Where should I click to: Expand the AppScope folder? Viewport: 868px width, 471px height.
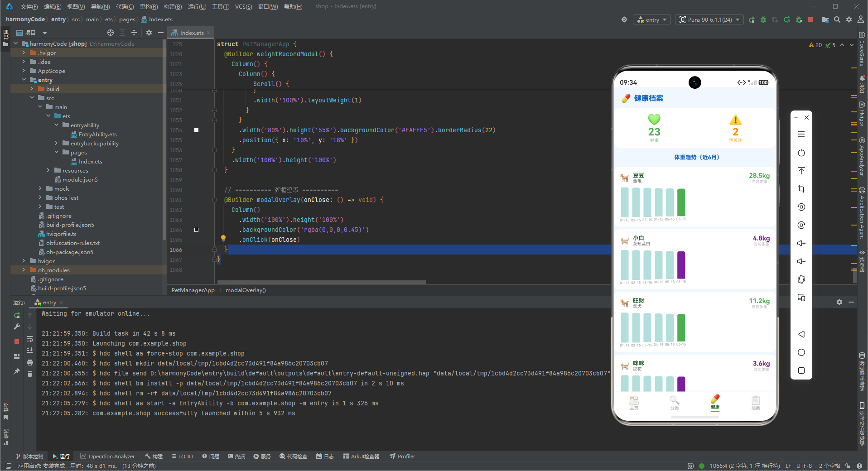pyautogui.click(x=24, y=71)
